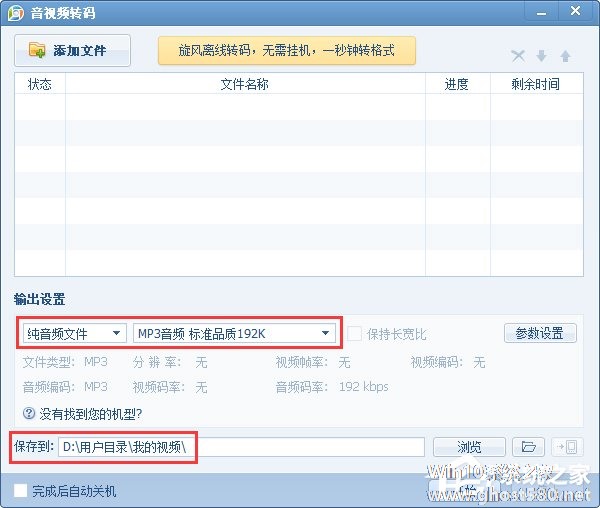This screenshot has width=600, height=508.
Task: Click the question mark help icon
Action: coord(29,414)
